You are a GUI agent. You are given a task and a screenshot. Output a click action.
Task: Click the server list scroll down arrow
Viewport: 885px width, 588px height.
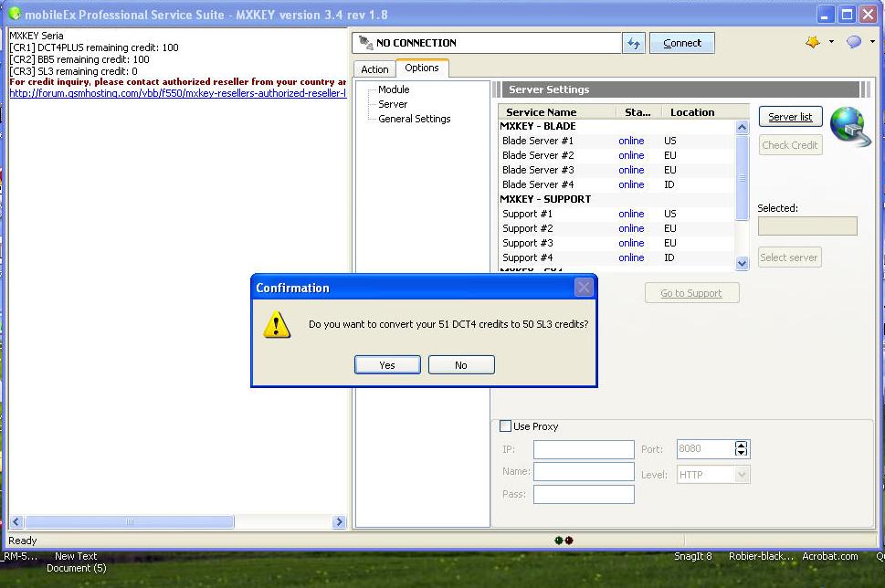point(743,263)
